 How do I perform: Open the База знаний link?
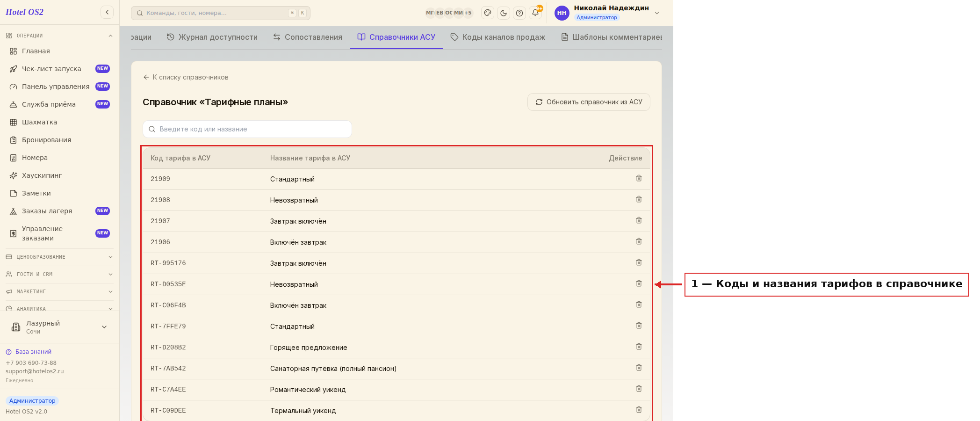pyautogui.click(x=29, y=352)
